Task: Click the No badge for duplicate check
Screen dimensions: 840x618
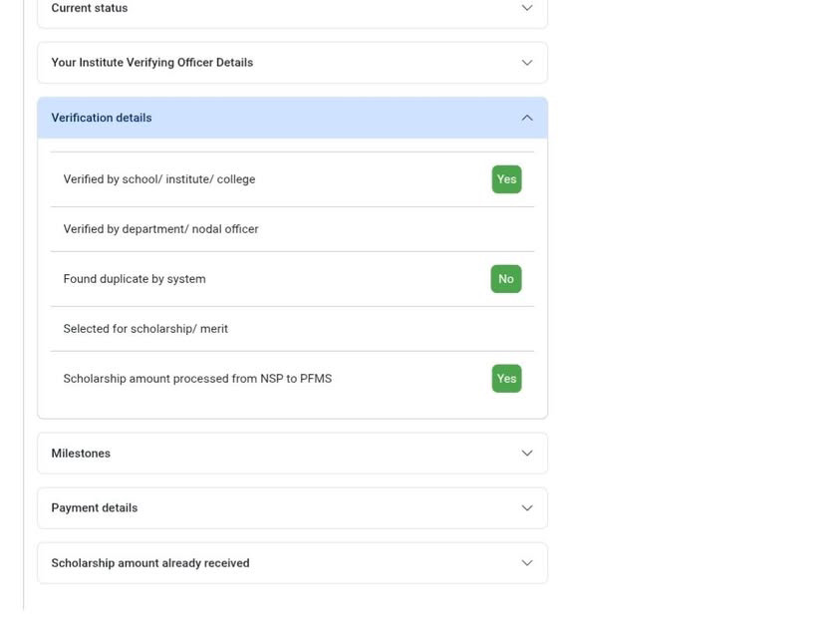Action: (x=506, y=279)
